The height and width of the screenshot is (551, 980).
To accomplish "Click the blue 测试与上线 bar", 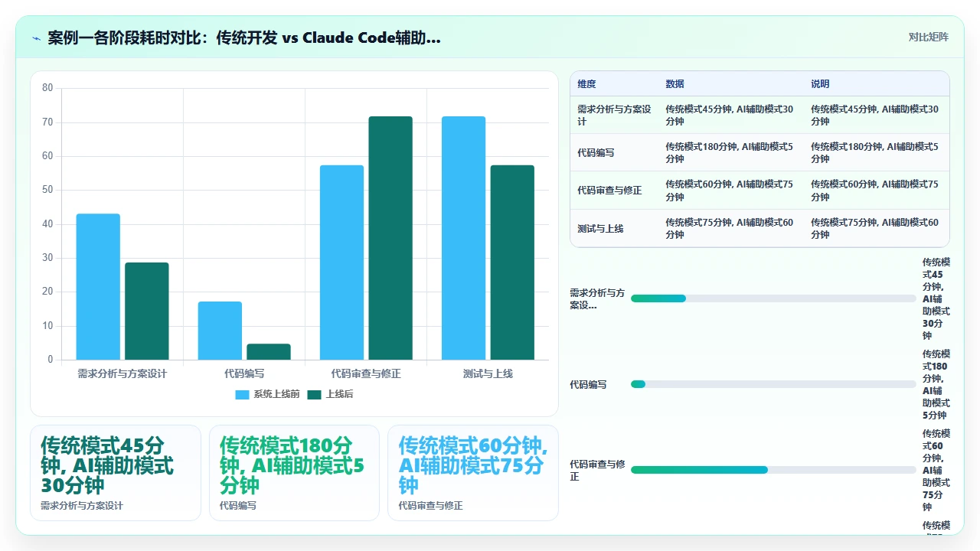I will pyautogui.click(x=463, y=238).
